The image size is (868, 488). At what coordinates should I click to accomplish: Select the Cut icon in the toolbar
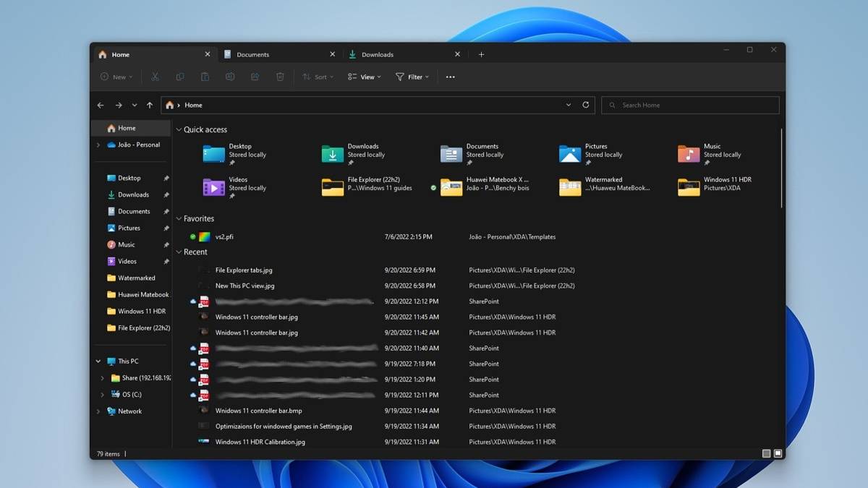pyautogui.click(x=154, y=76)
